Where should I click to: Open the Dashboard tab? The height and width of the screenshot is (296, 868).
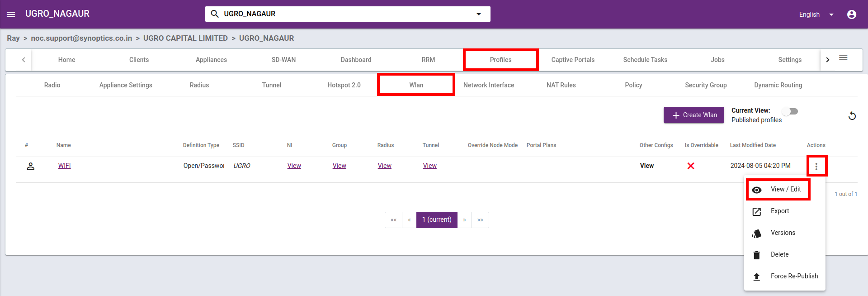click(x=356, y=60)
